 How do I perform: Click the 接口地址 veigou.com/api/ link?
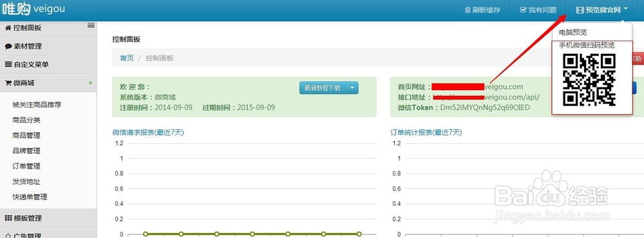tap(486, 97)
